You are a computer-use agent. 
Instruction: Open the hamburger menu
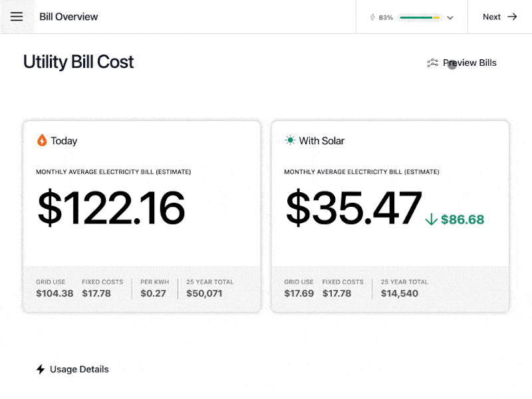tap(17, 17)
